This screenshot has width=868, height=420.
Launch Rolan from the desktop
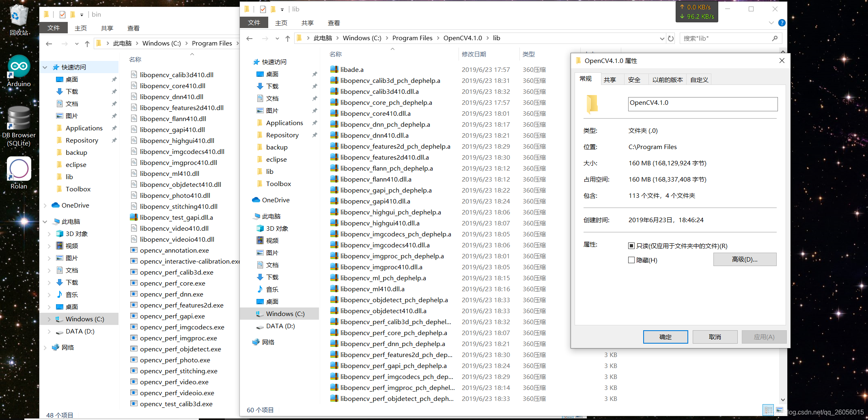[19, 173]
